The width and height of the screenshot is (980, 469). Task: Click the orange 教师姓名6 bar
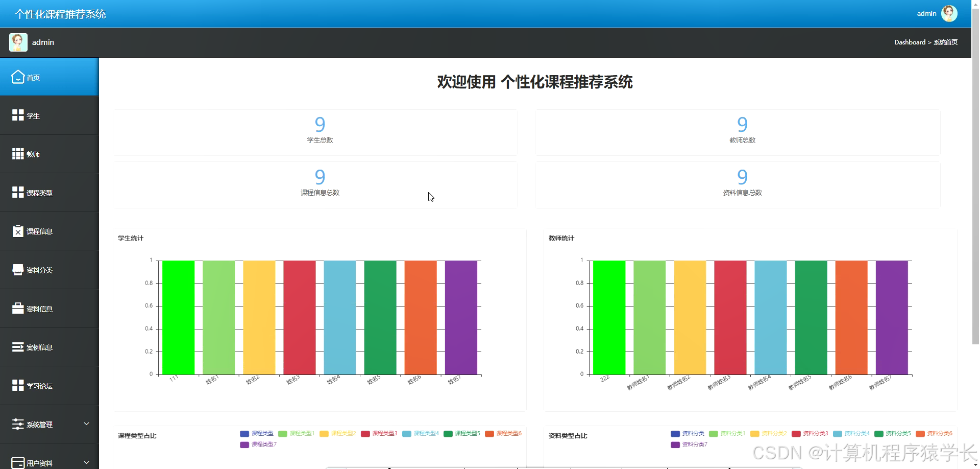pyautogui.click(x=851, y=317)
